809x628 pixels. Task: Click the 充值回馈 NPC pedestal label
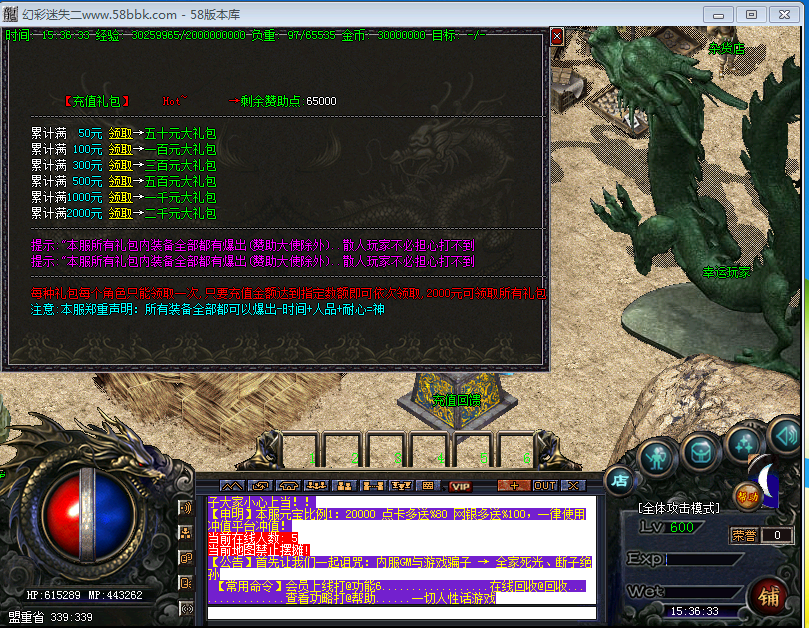(x=457, y=400)
